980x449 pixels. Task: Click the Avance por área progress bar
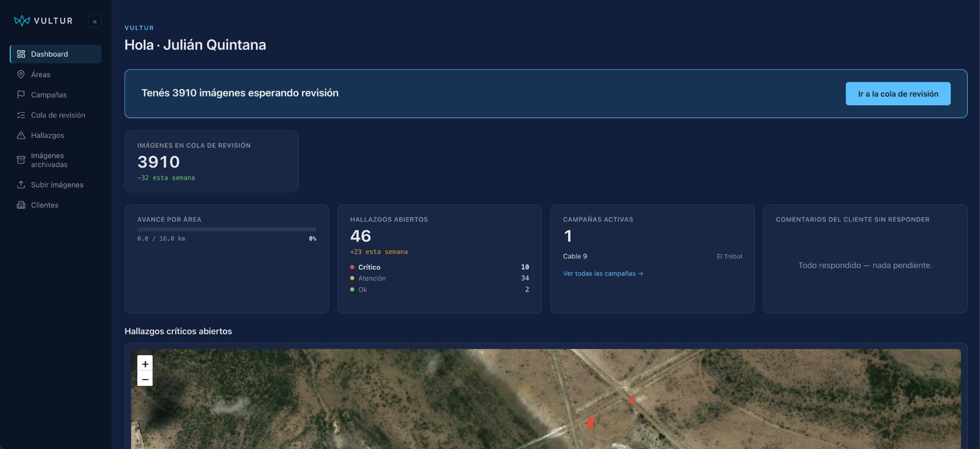pyautogui.click(x=227, y=229)
